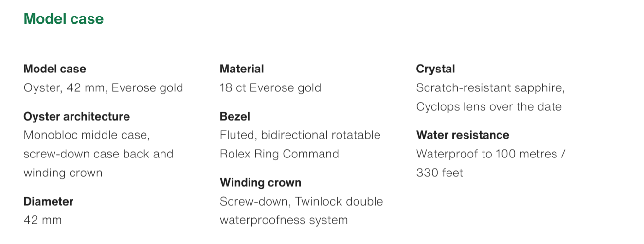The width and height of the screenshot is (644, 244).
Task: Click the bold Crystal label
Action: 435,69
